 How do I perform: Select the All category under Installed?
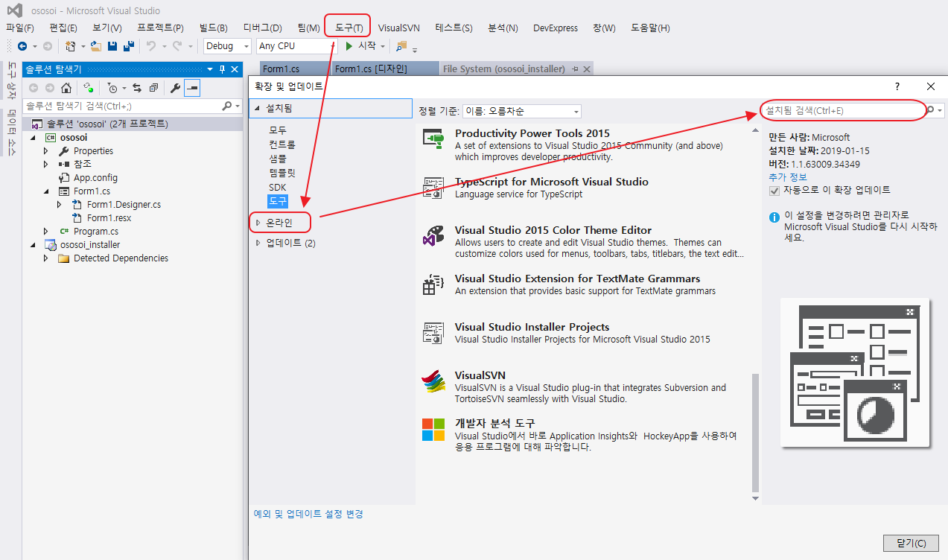277,130
